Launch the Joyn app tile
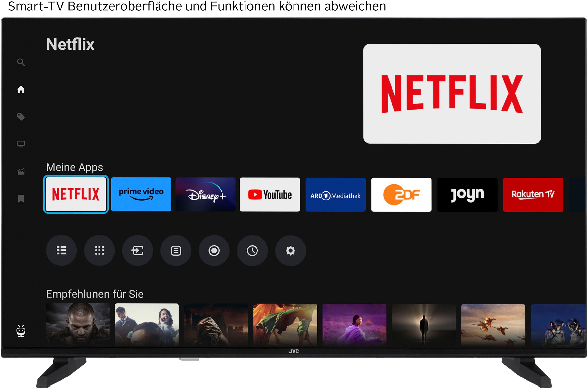 (467, 195)
